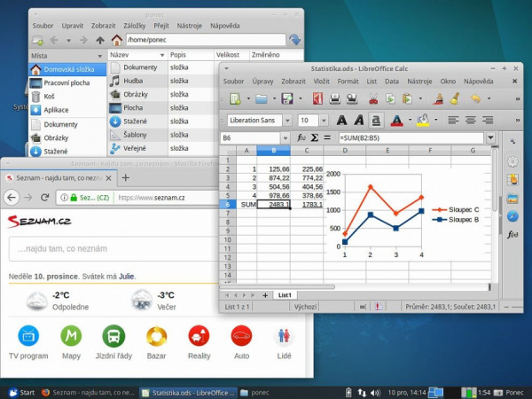Screen dimensions: 532x399
Task: Open Jízdní řády link on Seznam
Action: [x=113, y=342]
